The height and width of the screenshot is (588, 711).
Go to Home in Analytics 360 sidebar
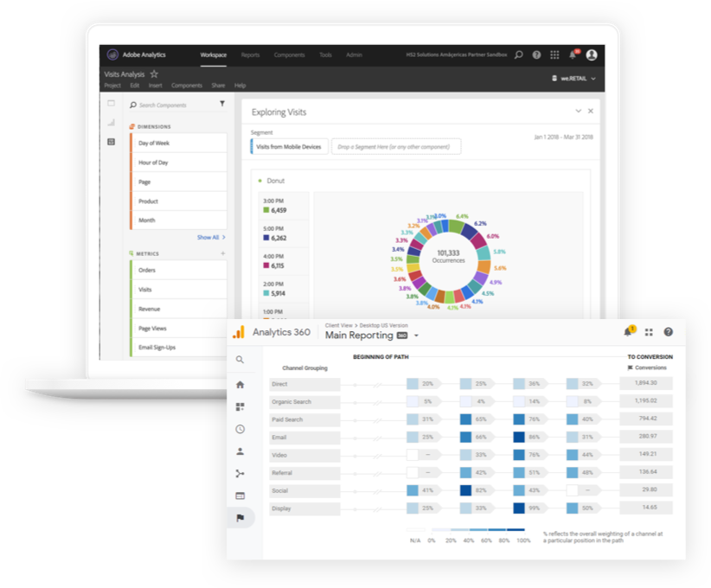240,385
